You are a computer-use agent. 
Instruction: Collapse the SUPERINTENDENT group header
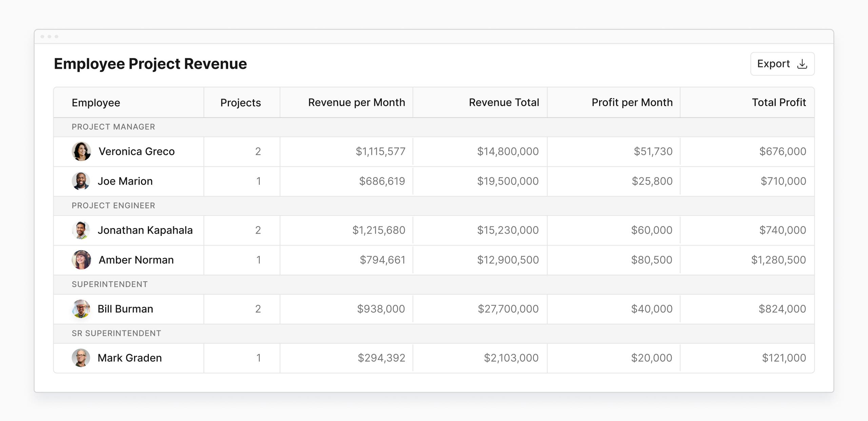pos(110,284)
